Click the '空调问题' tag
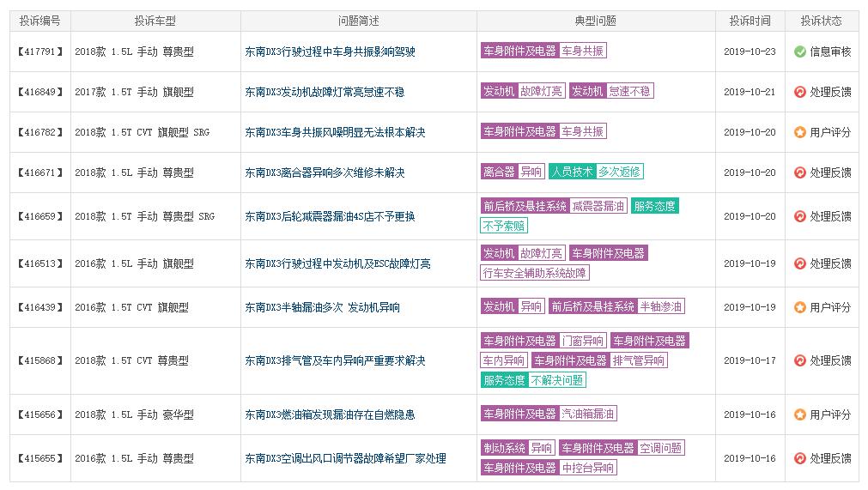868x490 pixels. click(661, 448)
